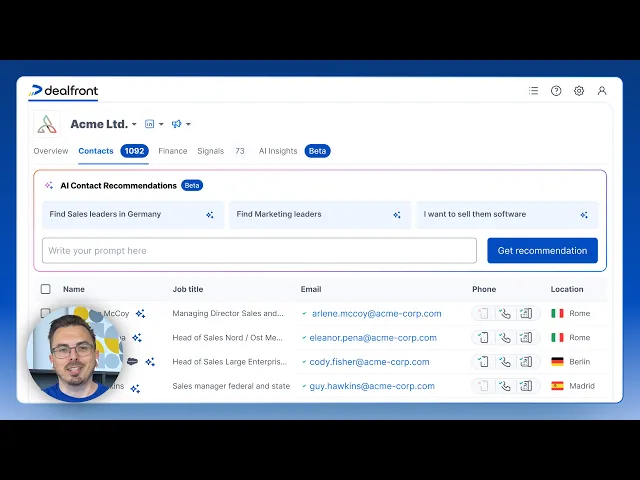Switch to the Overview tab

point(51,151)
